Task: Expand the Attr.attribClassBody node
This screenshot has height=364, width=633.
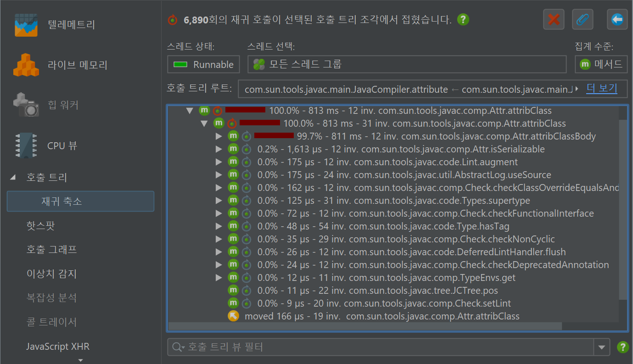Action: tap(218, 136)
